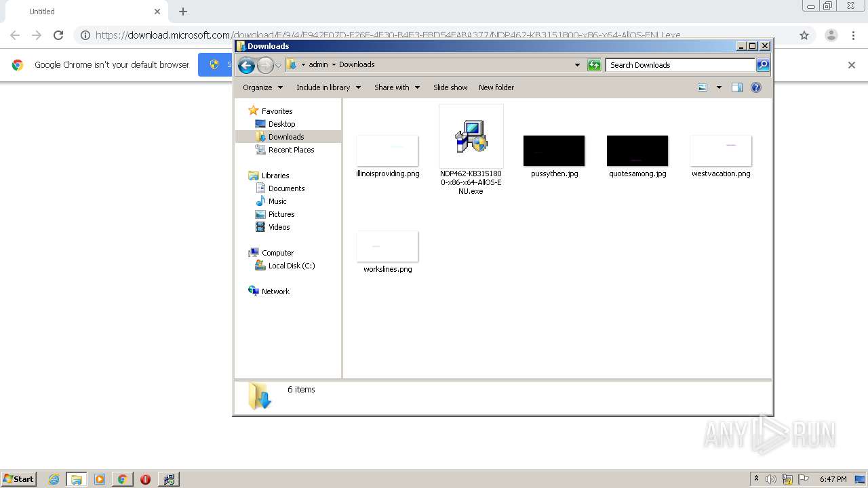Select quotesamong.jpg thumbnail
868x488 pixels.
pos(637,150)
